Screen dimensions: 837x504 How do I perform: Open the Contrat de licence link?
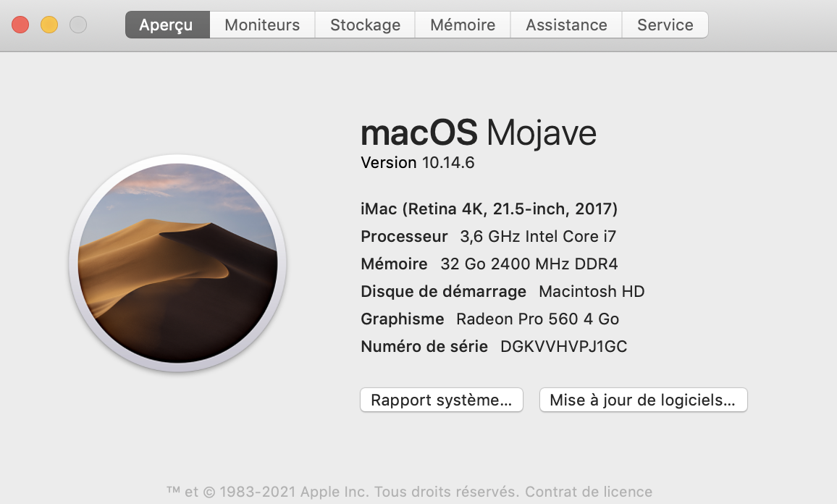589,492
